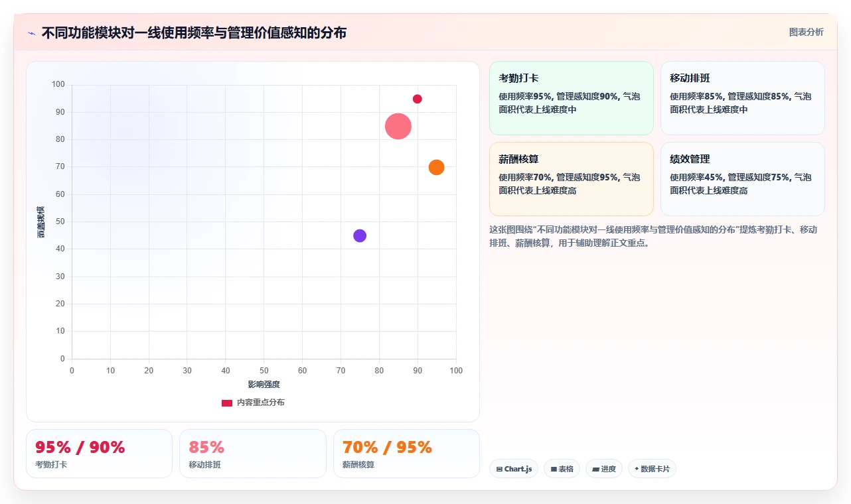
Task: Click the 薪酬核算 label under 70% / 95%
Action: (x=358, y=465)
